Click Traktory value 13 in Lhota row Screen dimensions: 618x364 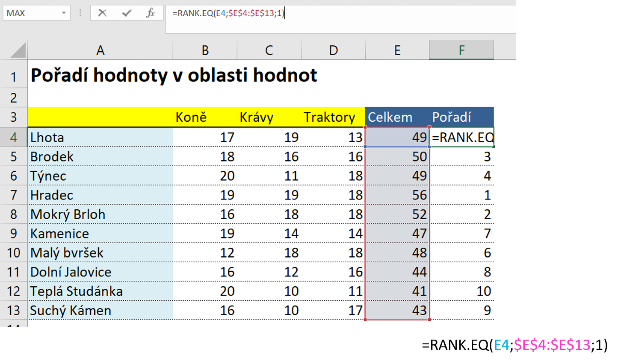(x=333, y=137)
